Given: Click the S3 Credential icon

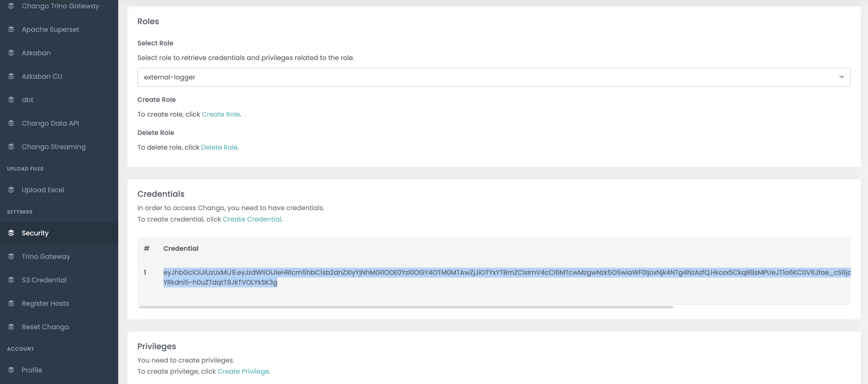Looking at the screenshot, I should coord(11,280).
